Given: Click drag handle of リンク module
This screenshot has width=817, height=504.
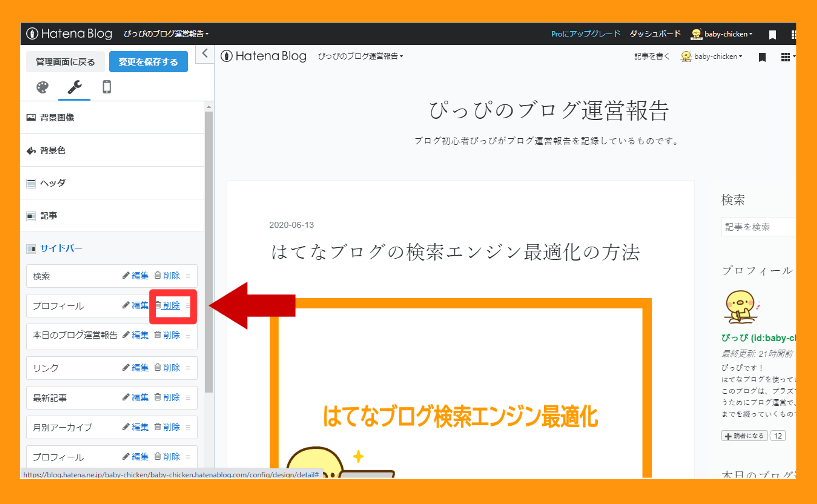Looking at the screenshot, I should [188, 368].
